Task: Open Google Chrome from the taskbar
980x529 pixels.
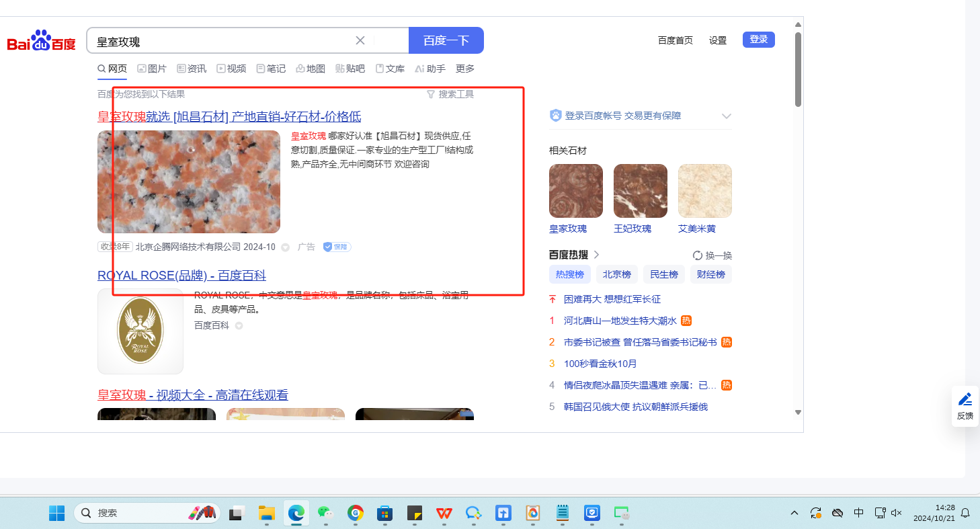Action: pos(355,513)
